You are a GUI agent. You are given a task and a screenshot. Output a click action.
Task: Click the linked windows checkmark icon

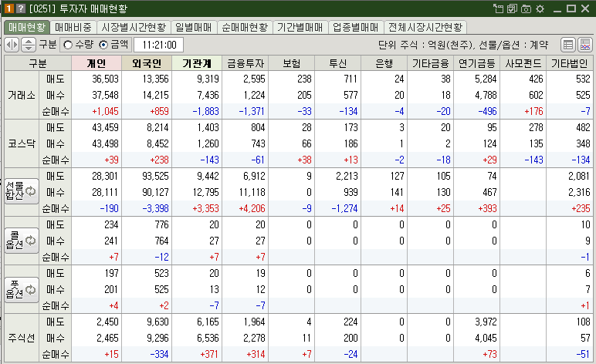coord(512,8)
